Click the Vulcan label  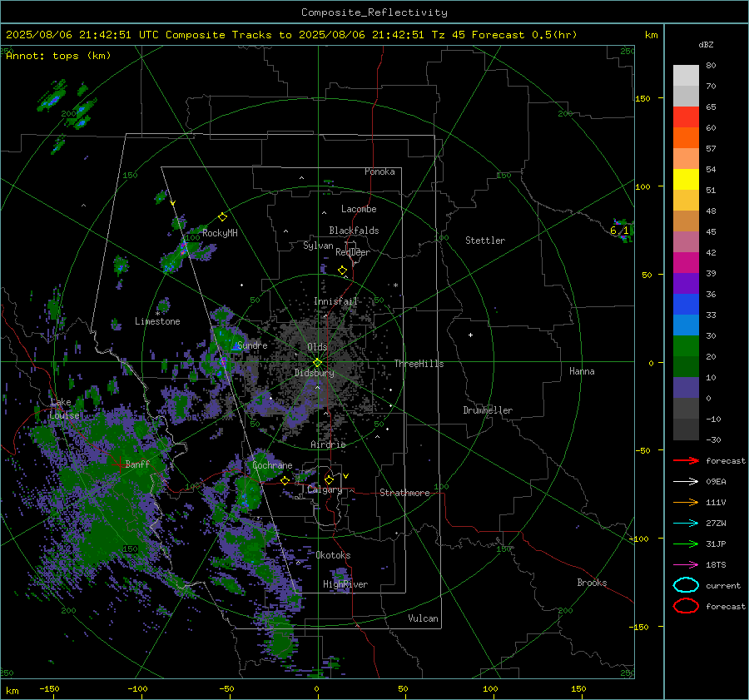(424, 618)
